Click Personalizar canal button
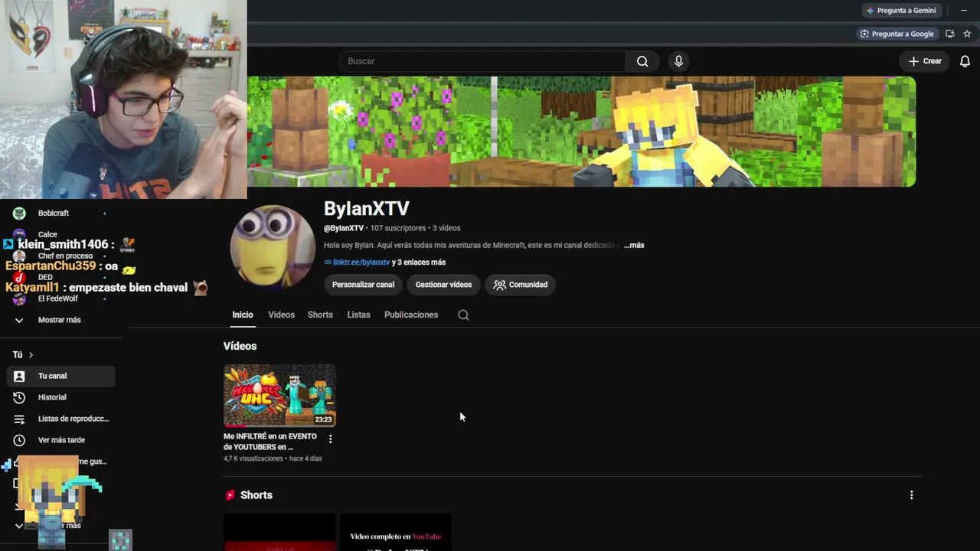Image resolution: width=980 pixels, height=551 pixels. 363,285
